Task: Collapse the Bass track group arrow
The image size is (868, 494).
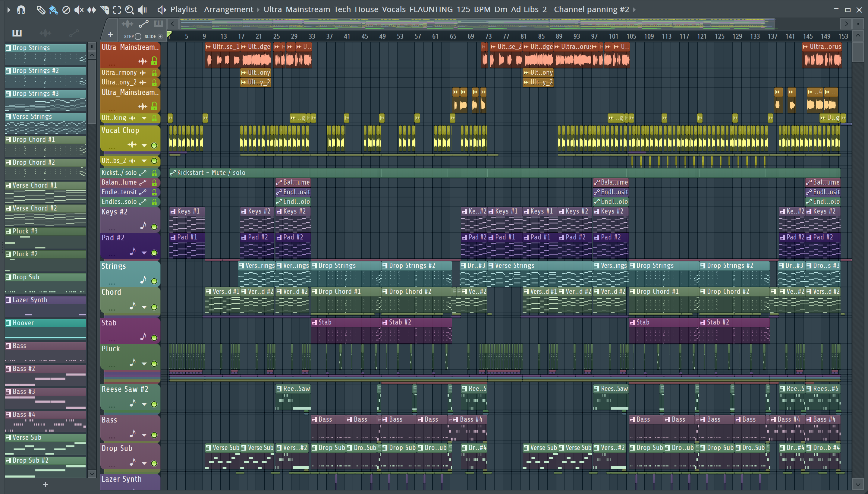Action: click(144, 435)
